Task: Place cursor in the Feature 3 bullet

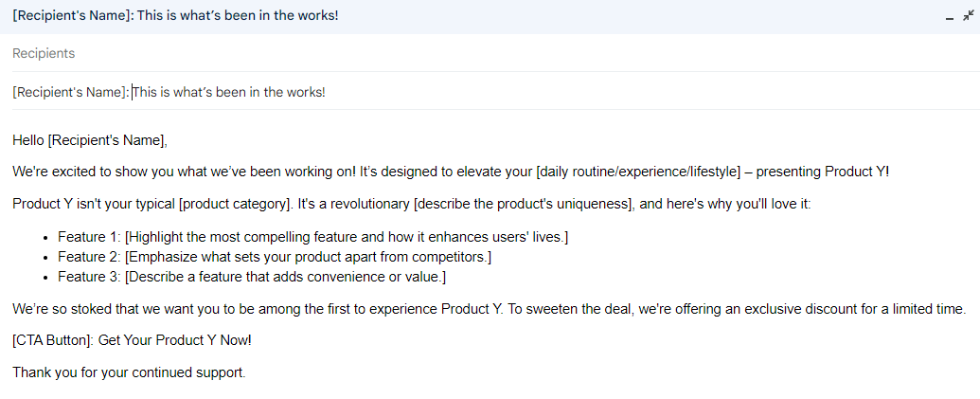Action: click(x=251, y=277)
